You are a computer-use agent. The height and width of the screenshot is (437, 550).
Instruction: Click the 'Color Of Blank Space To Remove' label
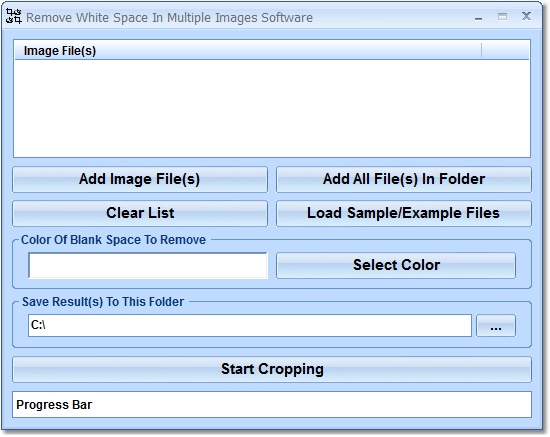click(113, 240)
